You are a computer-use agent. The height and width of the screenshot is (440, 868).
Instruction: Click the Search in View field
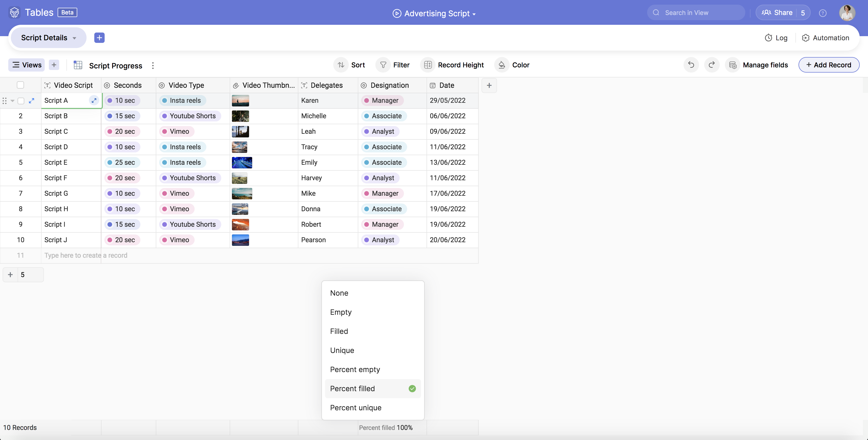click(696, 13)
